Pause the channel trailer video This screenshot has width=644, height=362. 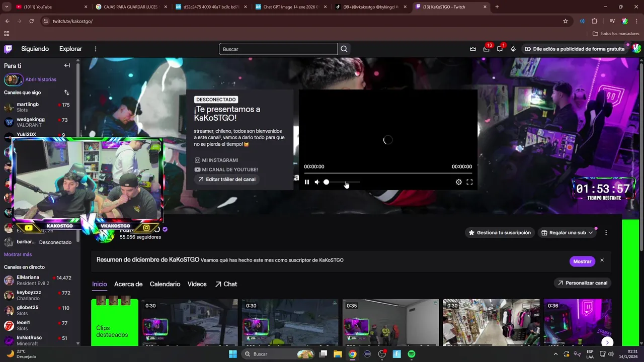click(307, 182)
